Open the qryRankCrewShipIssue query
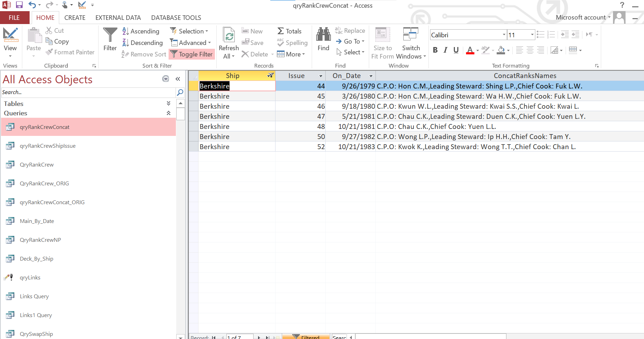The image size is (644, 339). 88,146
